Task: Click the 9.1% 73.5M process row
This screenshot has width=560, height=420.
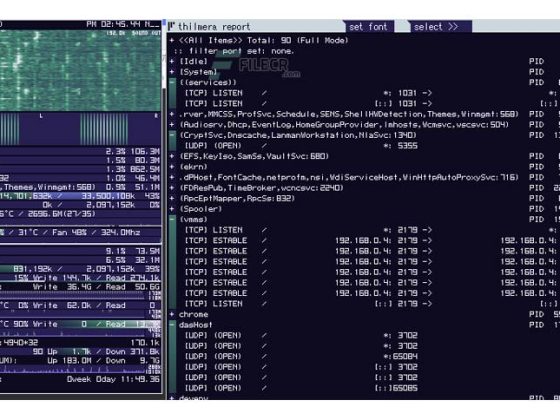Action: pos(80,251)
